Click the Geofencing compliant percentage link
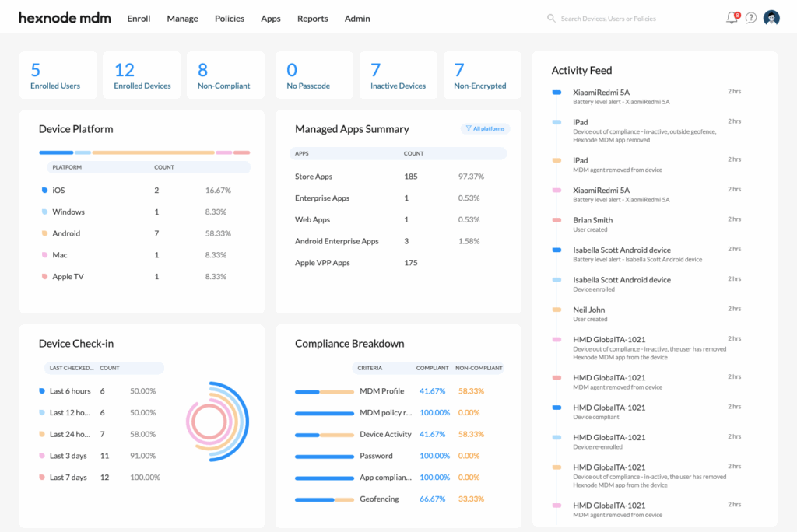 tap(432, 499)
